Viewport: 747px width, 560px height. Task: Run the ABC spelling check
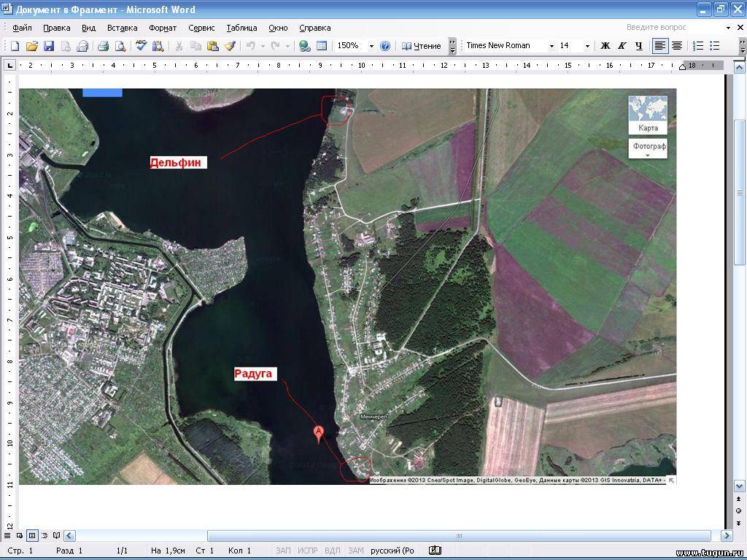pyautogui.click(x=141, y=46)
